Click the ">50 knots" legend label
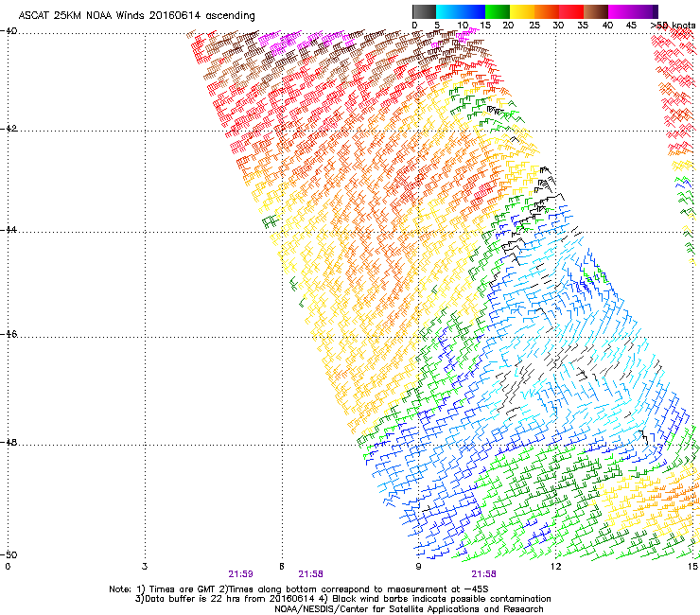Screen dimensions: 700x615 [x=673, y=26]
